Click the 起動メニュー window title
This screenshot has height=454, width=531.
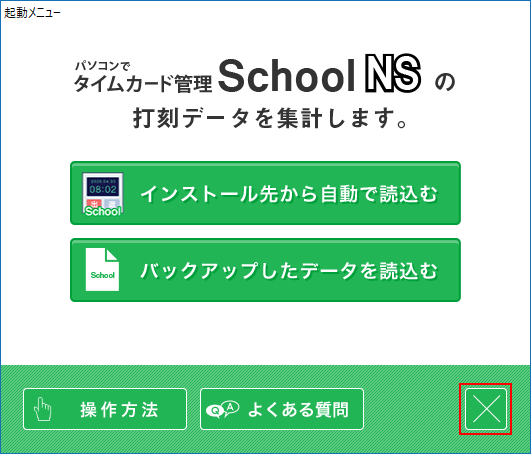32,13
